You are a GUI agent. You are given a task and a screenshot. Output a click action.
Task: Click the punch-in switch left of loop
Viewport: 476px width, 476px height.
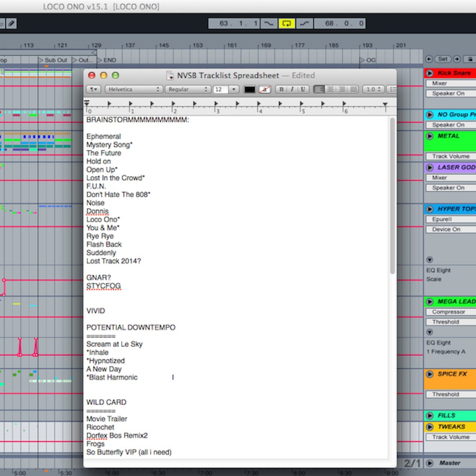[268, 23]
